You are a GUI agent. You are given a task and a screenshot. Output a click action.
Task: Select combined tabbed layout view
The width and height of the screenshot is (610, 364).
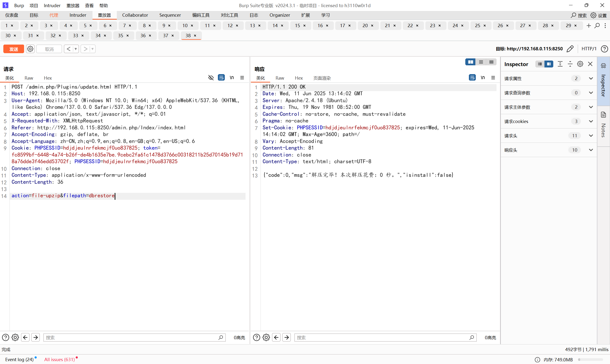pyautogui.click(x=491, y=62)
